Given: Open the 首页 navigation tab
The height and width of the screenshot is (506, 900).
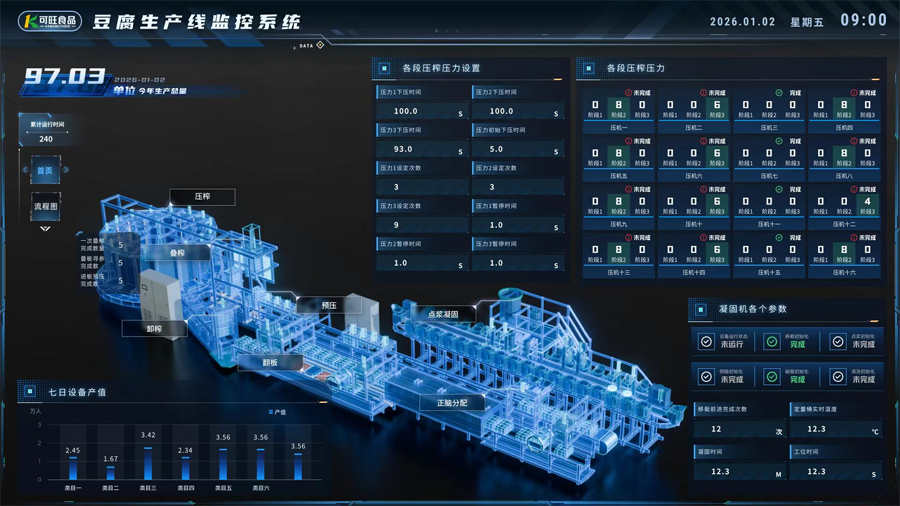Looking at the screenshot, I should pyautogui.click(x=45, y=170).
